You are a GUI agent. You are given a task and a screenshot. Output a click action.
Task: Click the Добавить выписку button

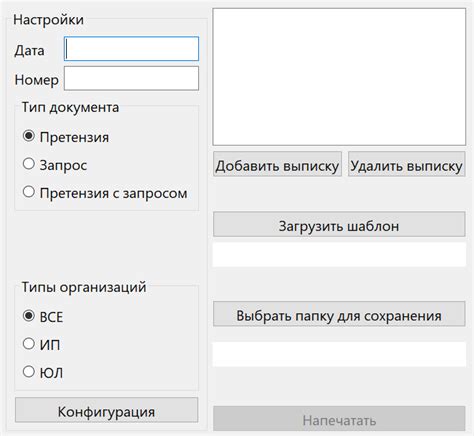[277, 164]
